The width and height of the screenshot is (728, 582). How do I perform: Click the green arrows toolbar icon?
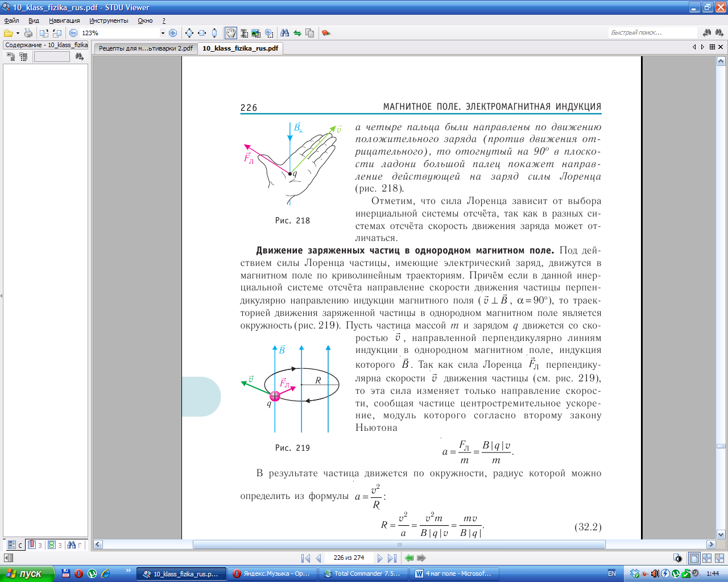point(297,33)
